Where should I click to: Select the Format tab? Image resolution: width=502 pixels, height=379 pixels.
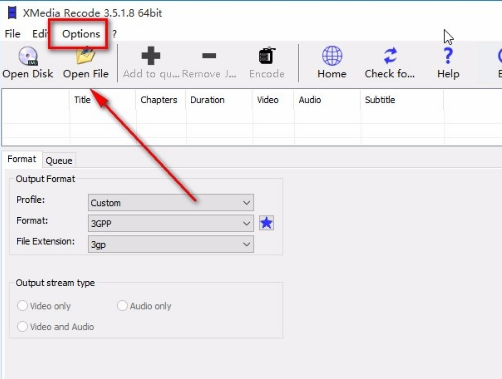22,159
